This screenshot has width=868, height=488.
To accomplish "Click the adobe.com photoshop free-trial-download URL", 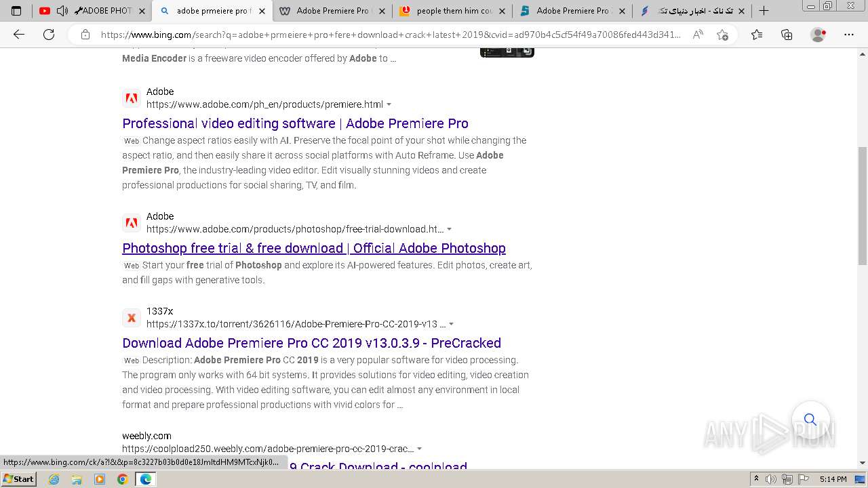I will click(295, 229).
